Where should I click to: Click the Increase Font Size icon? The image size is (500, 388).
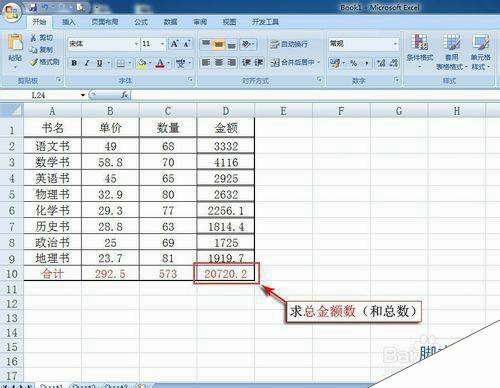(175, 44)
